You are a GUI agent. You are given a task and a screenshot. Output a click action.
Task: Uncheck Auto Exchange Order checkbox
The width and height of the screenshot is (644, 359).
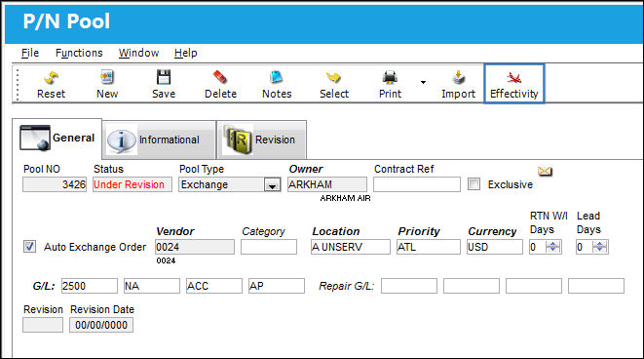point(29,246)
